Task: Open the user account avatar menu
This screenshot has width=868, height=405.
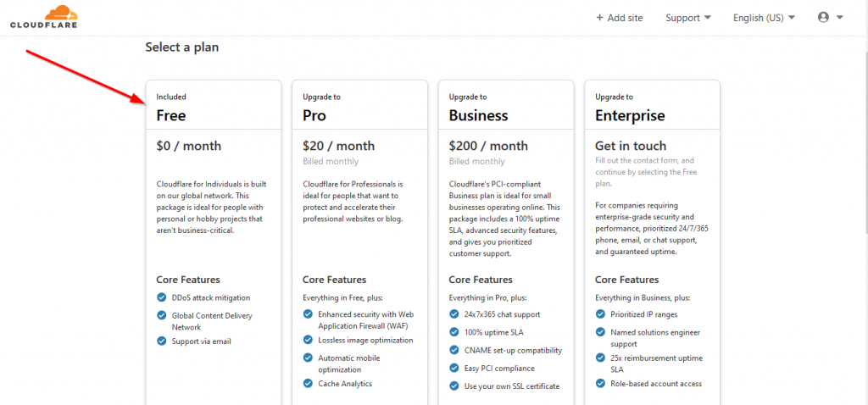Action: pos(823,17)
